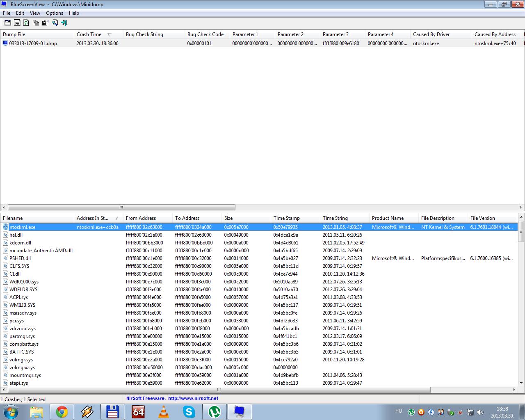Click the HU language indicator
The height and width of the screenshot is (420, 525).
click(399, 411)
